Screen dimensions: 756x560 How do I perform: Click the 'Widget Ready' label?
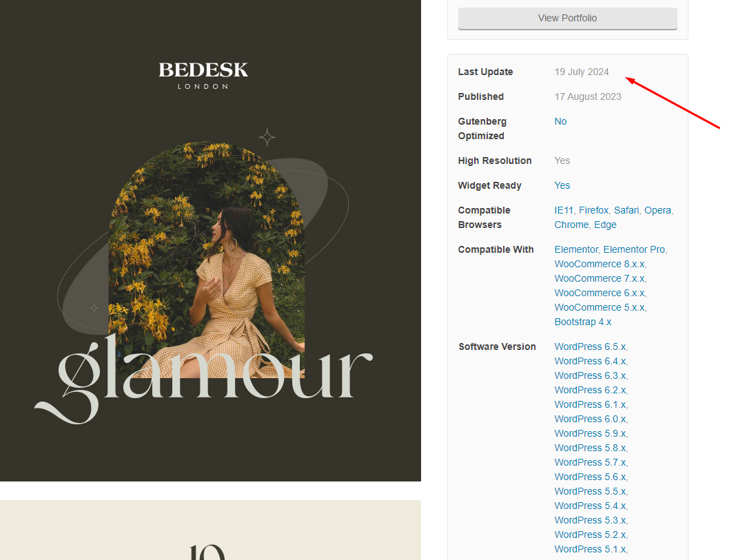coord(490,185)
